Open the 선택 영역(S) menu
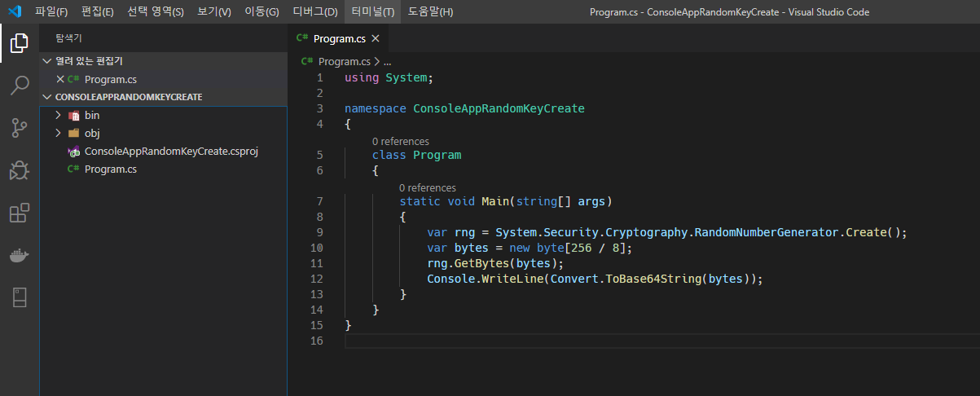 (x=156, y=12)
